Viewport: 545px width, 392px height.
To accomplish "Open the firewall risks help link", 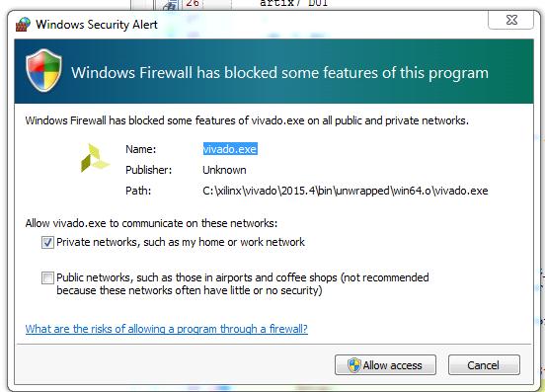I will 167,329.
